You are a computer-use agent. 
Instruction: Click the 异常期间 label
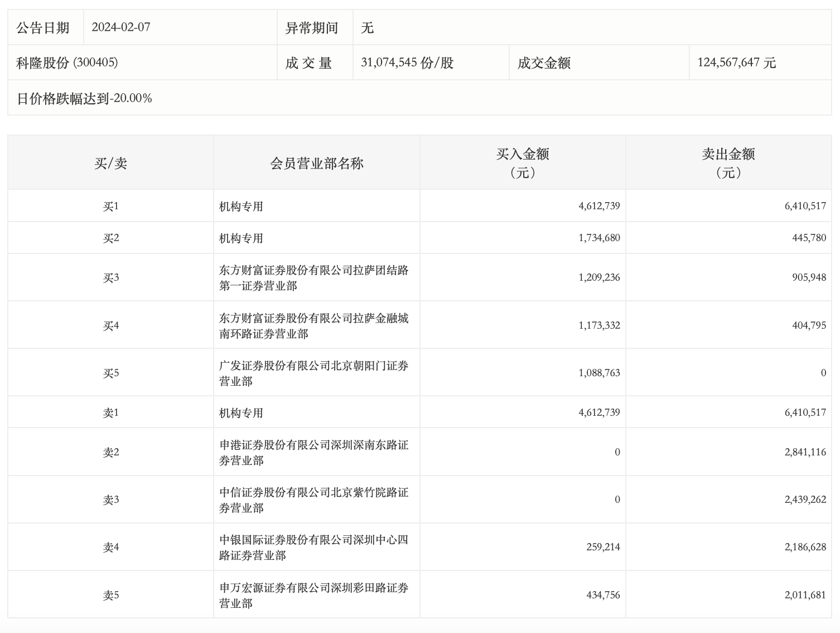312,28
